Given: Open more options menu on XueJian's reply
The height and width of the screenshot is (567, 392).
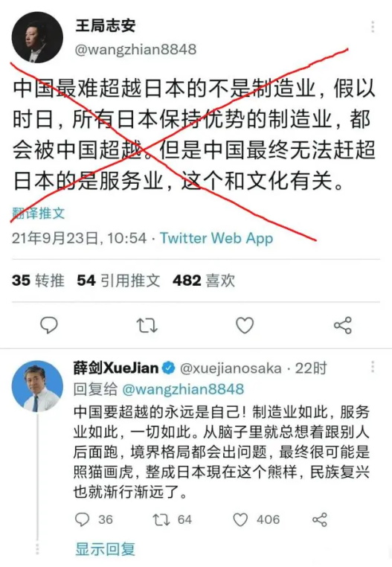Looking at the screenshot, I should click(373, 367).
